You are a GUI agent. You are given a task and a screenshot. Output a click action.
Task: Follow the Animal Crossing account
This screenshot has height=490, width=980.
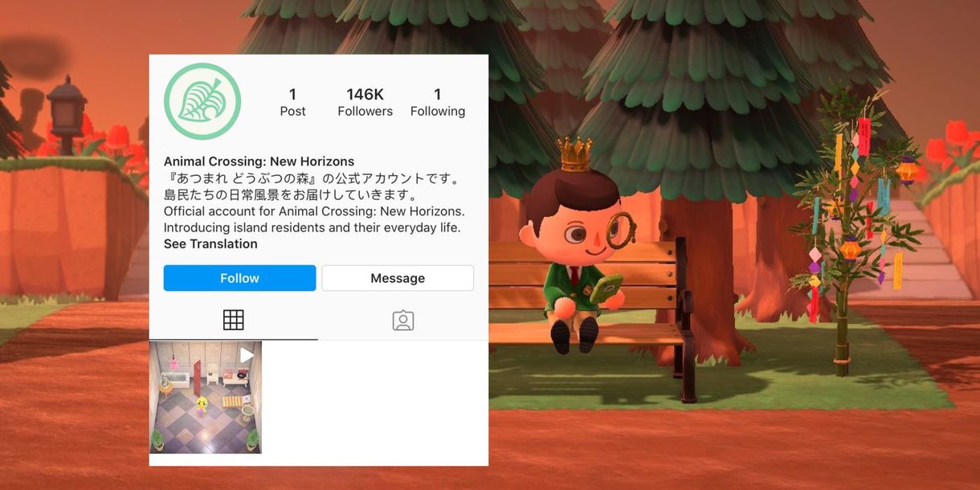tap(239, 278)
